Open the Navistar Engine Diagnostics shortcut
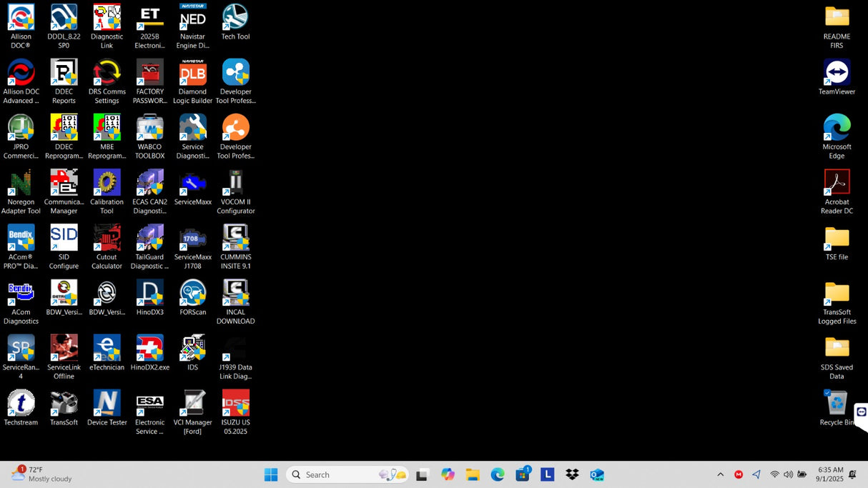This screenshot has width=868, height=488. click(x=192, y=18)
